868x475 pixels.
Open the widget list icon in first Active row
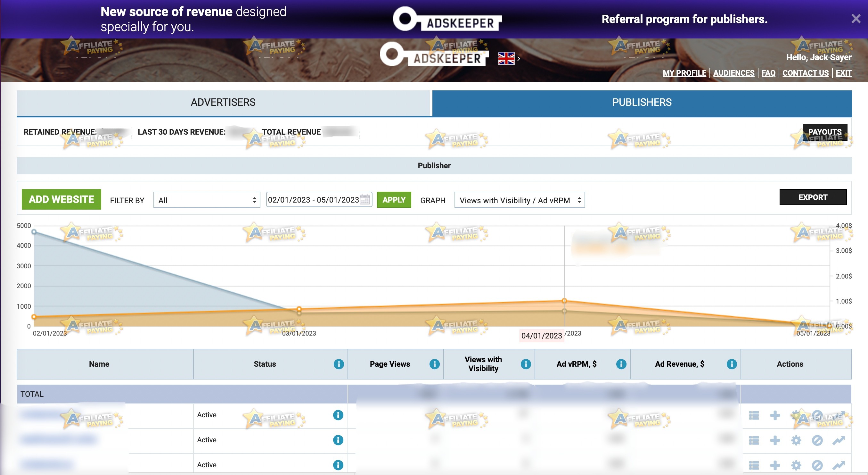point(754,415)
